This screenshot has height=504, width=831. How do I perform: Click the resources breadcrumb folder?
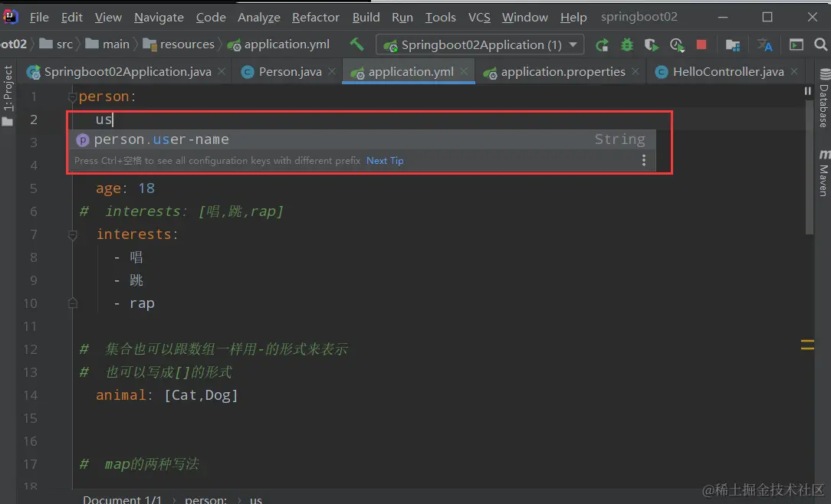pyautogui.click(x=179, y=44)
